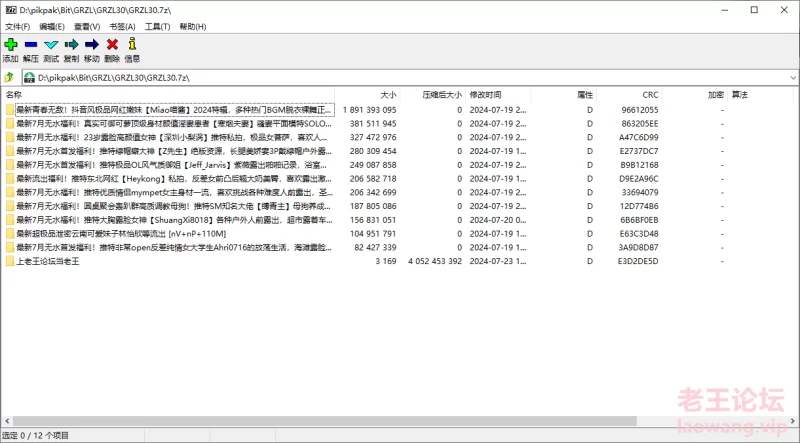Click the red Delete (删除) toolbar icon
This screenshot has height=443, width=800.
point(112,45)
